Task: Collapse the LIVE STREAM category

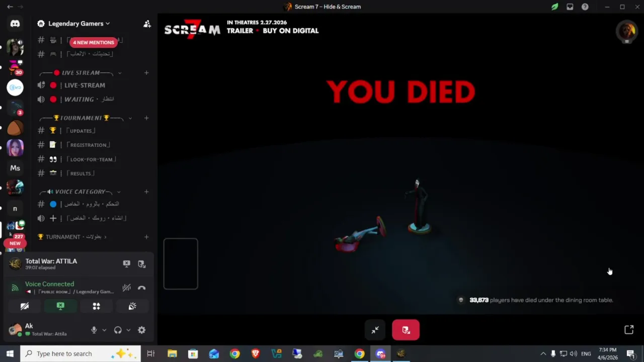Action: pos(80,73)
